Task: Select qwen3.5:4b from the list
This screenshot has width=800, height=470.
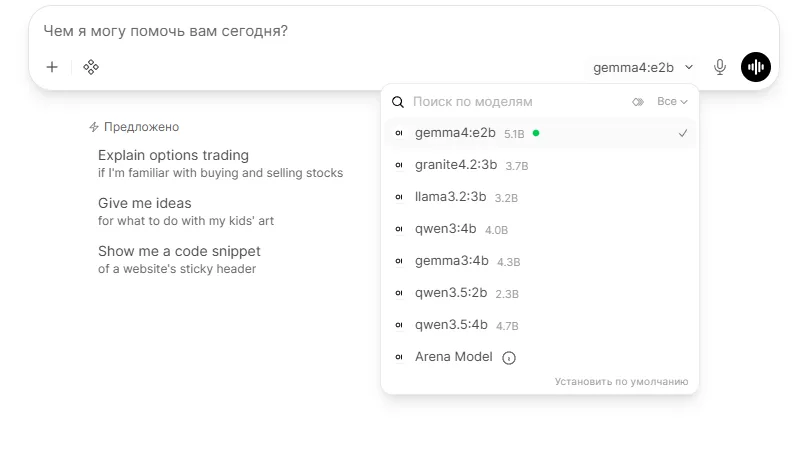Action: tap(540, 325)
